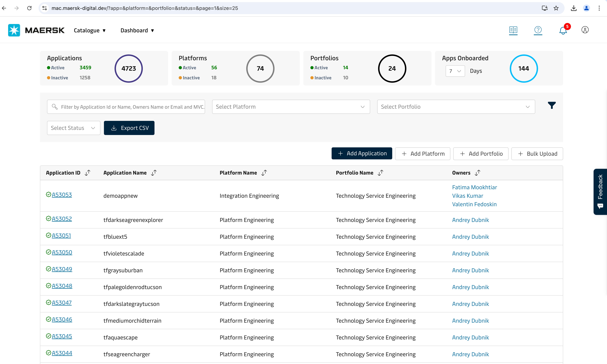Screen dimensions: 607x364
Task: Click the funnel filter icon
Action: click(552, 105)
